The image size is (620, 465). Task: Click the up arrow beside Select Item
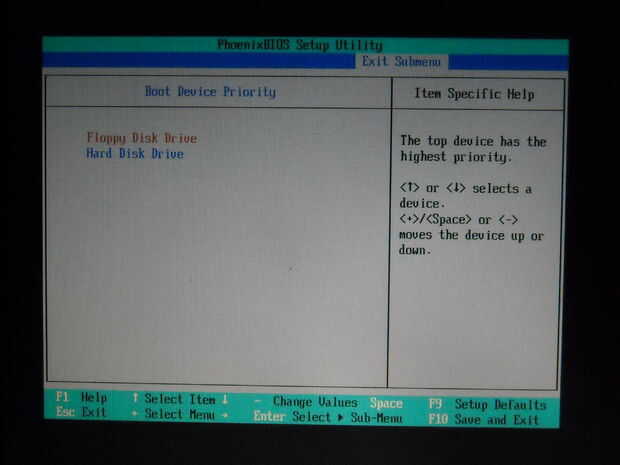click(135, 398)
